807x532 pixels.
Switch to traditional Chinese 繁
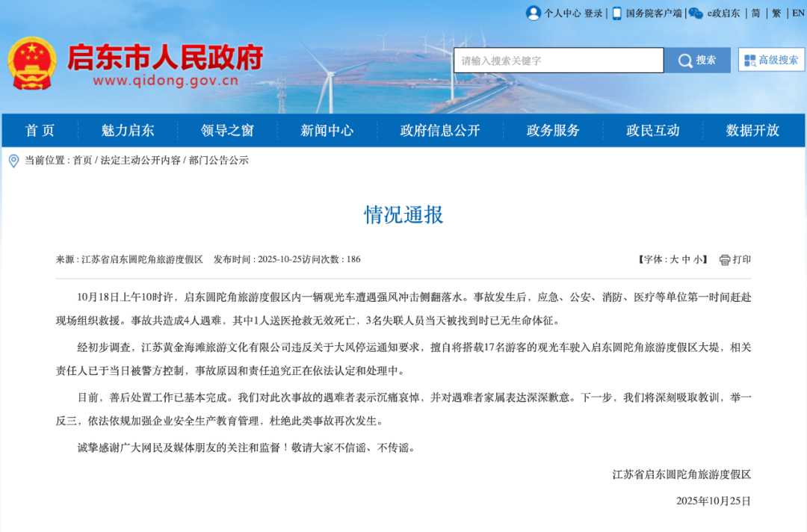pos(776,13)
